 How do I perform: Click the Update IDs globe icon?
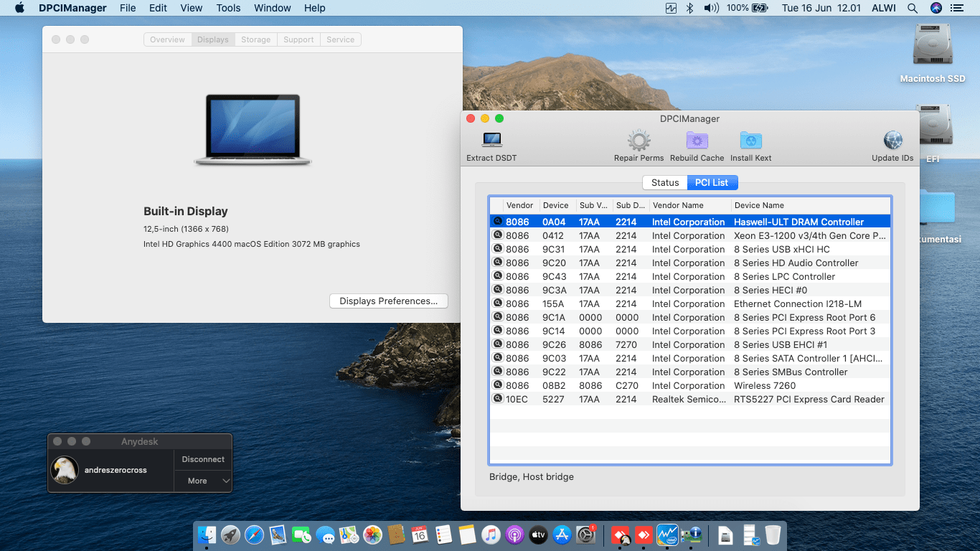tap(892, 141)
